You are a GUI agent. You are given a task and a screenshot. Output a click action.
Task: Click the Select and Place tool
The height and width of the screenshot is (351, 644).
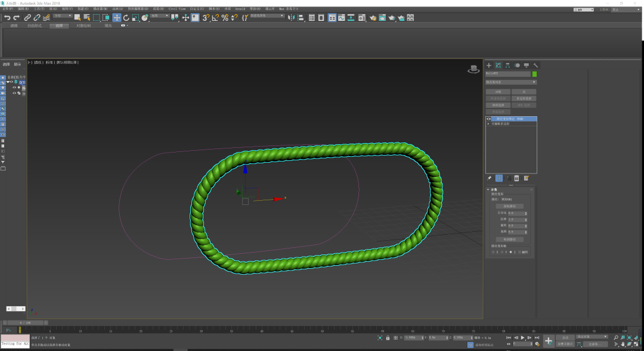[145, 18]
